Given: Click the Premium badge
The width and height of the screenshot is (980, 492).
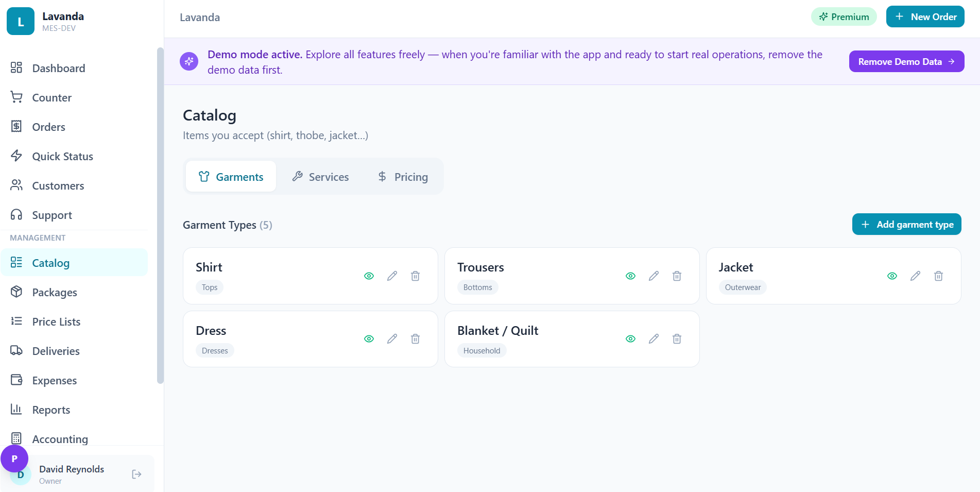Looking at the screenshot, I should pos(844,16).
